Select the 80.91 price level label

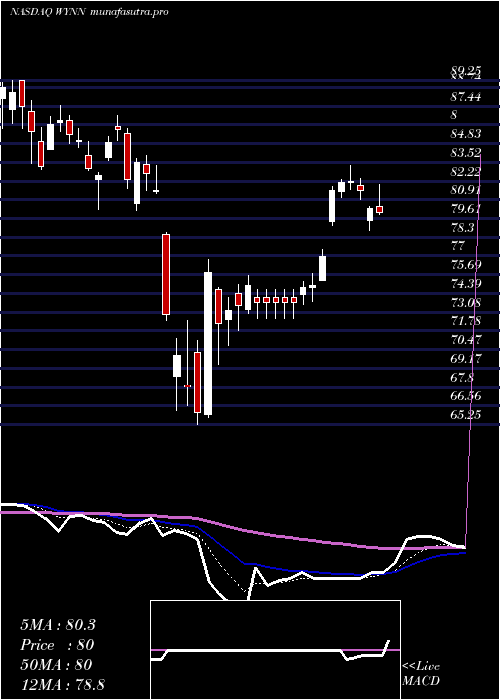466,191
